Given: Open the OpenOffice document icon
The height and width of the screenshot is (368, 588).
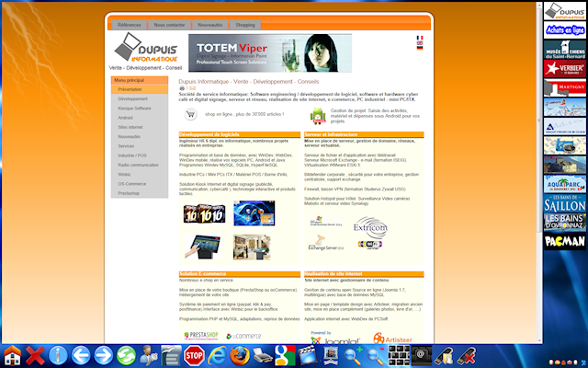Looking at the screenshot, I should point(172,355).
